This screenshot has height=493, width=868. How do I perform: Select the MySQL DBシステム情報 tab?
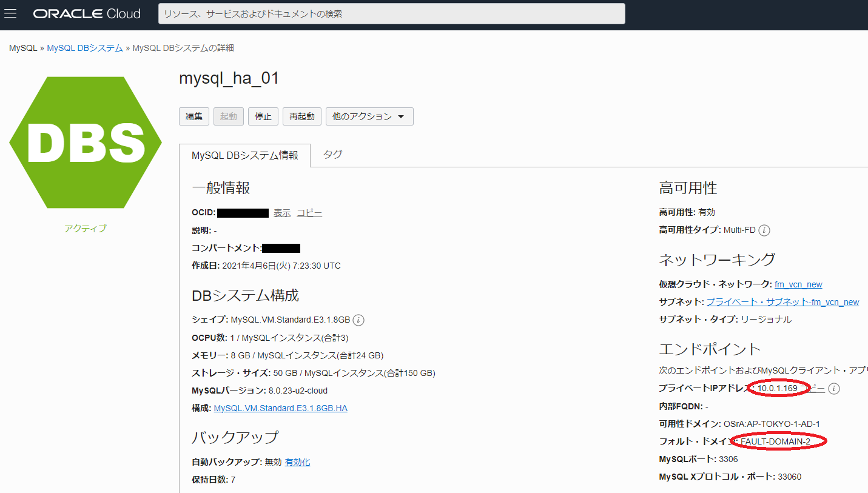click(245, 155)
